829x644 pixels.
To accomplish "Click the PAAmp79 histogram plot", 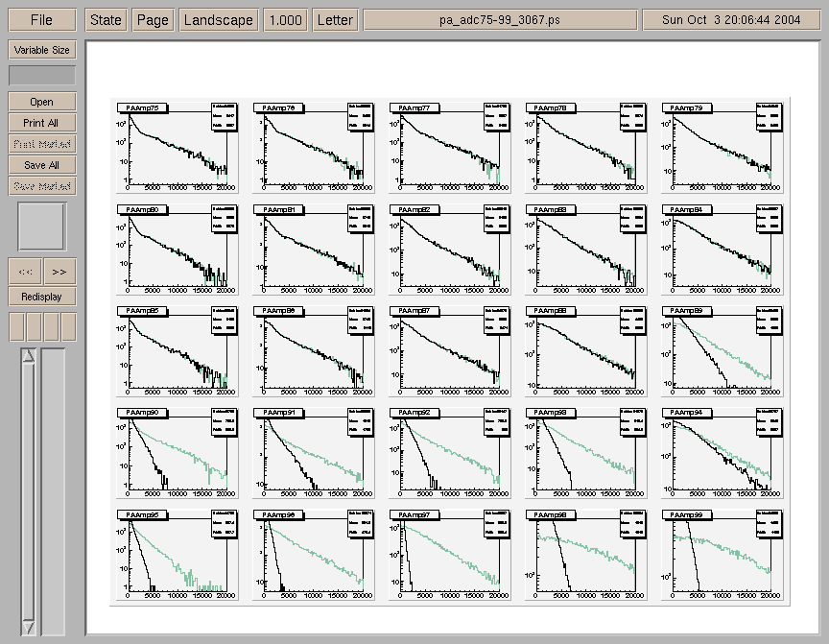I will 722,148.
